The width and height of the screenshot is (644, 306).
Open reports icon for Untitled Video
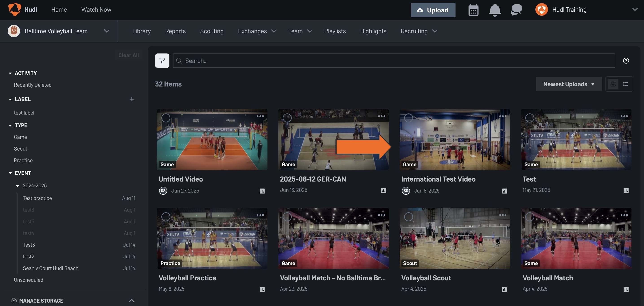tap(262, 191)
